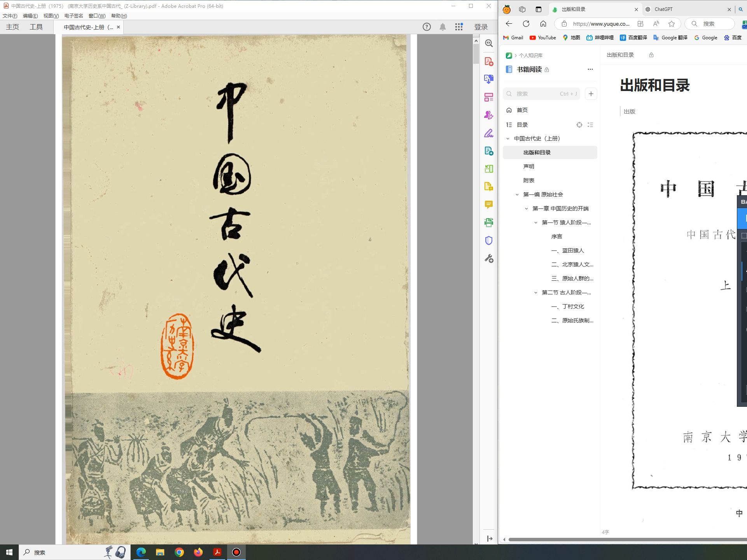This screenshot has width=747, height=560.
Task: Toggle the lock icon next to 出版和目录
Action: (651, 55)
